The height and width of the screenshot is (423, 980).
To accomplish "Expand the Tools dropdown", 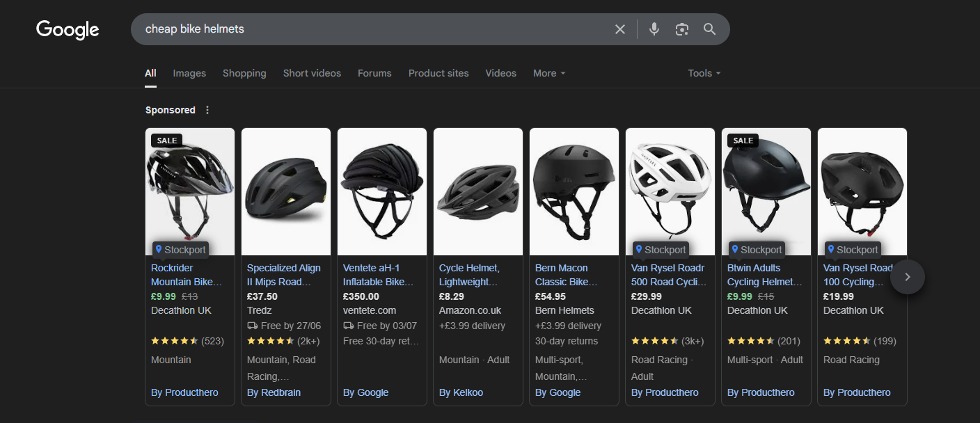I will click(704, 73).
